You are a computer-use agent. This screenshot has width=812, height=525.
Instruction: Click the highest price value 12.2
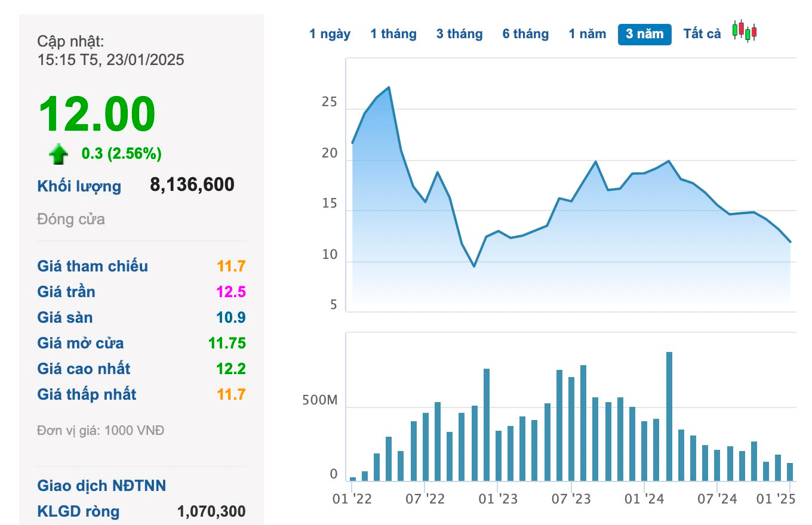(x=232, y=369)
